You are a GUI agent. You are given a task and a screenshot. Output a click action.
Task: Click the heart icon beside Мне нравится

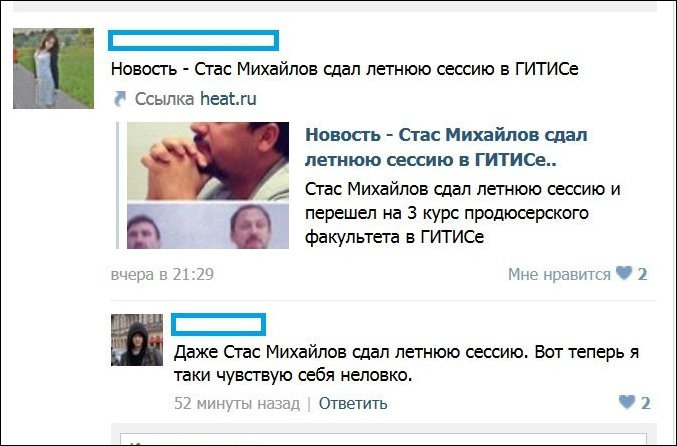coord(623,273)
